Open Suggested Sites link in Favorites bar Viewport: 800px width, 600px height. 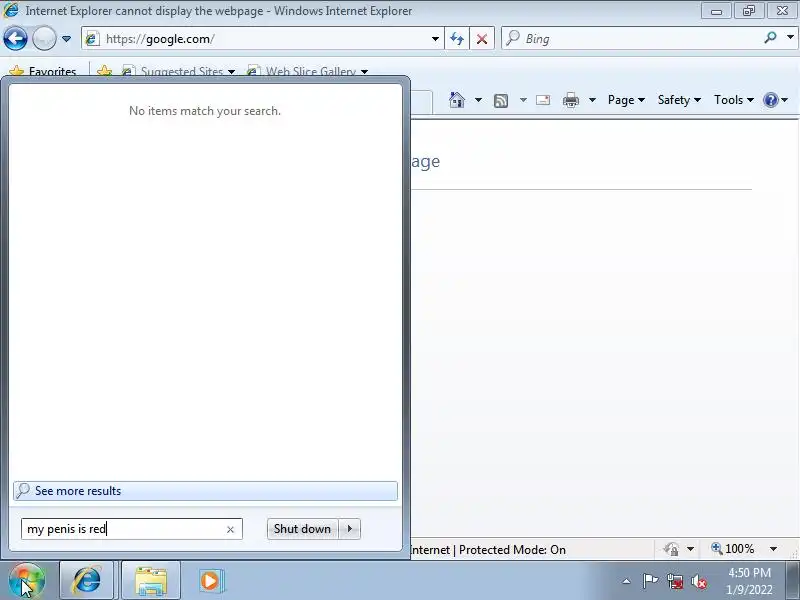point(179,71)
